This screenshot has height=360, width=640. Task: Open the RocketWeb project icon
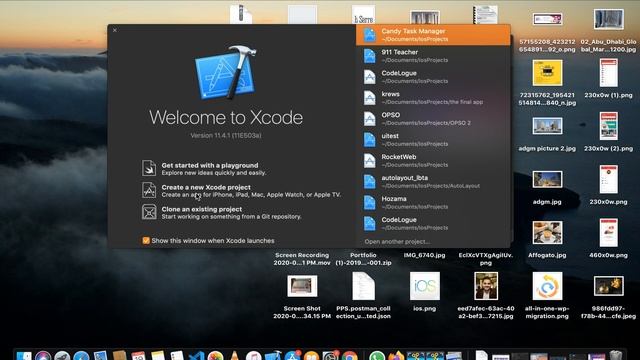tap(369, 160)
